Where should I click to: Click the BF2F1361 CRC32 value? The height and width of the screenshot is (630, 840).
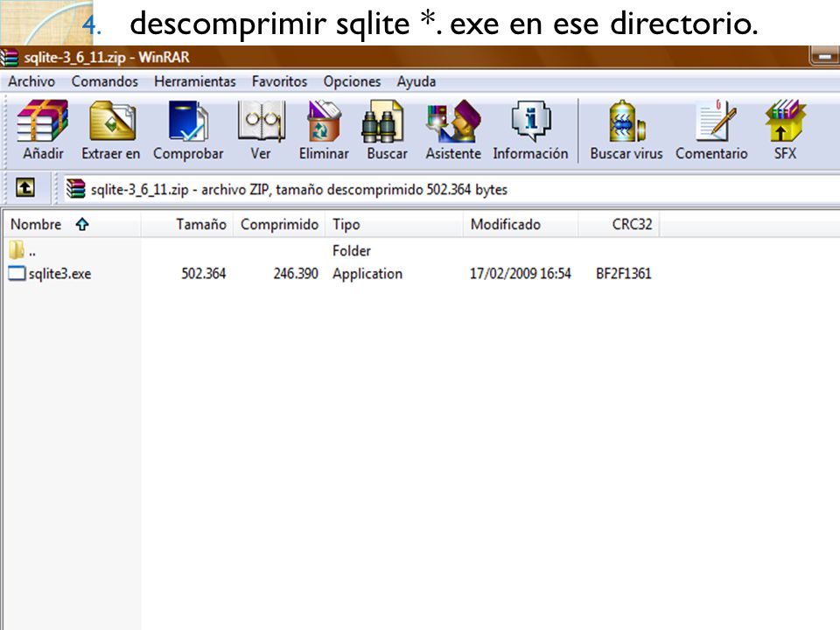click(624, 273)
